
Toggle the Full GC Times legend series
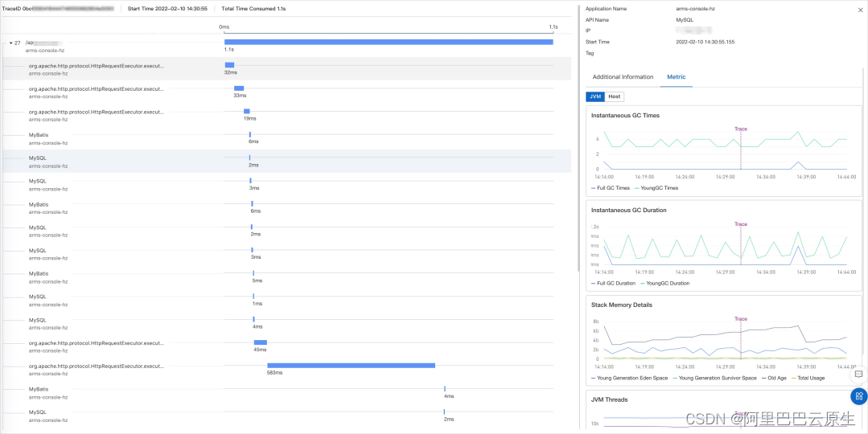[611, 188]
